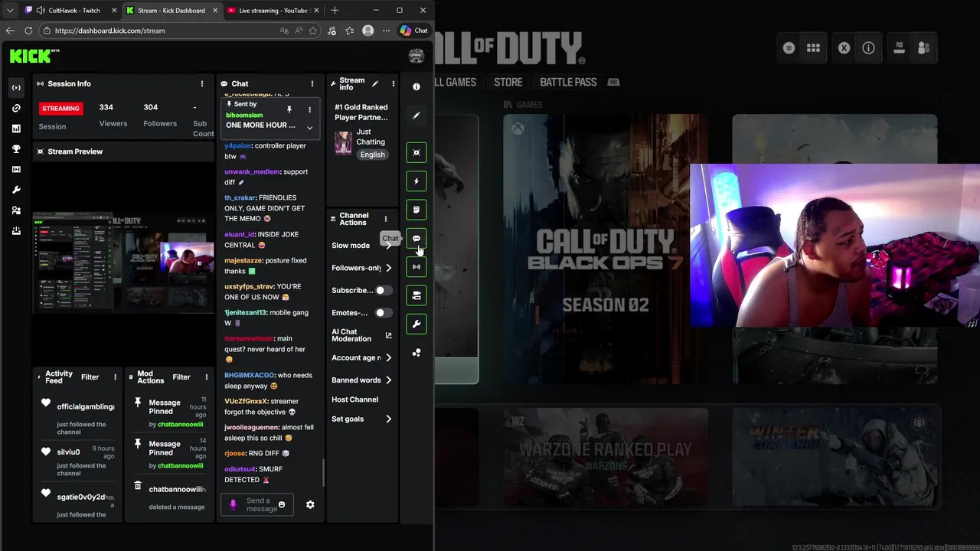Expand the pinned message chevron
The image size is (980, 551).
click(x=309, y=128)
